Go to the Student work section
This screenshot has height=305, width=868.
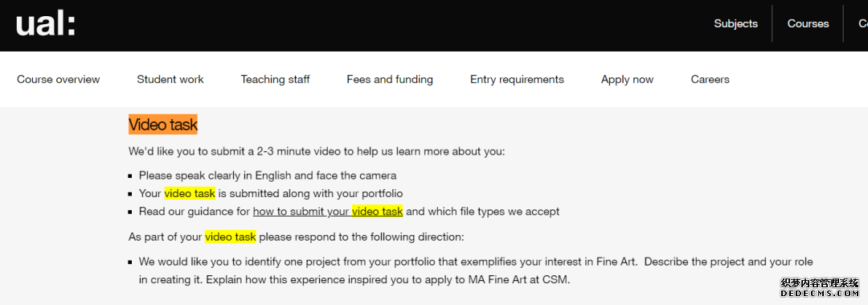pyautogui.click(x=170, y=80)
